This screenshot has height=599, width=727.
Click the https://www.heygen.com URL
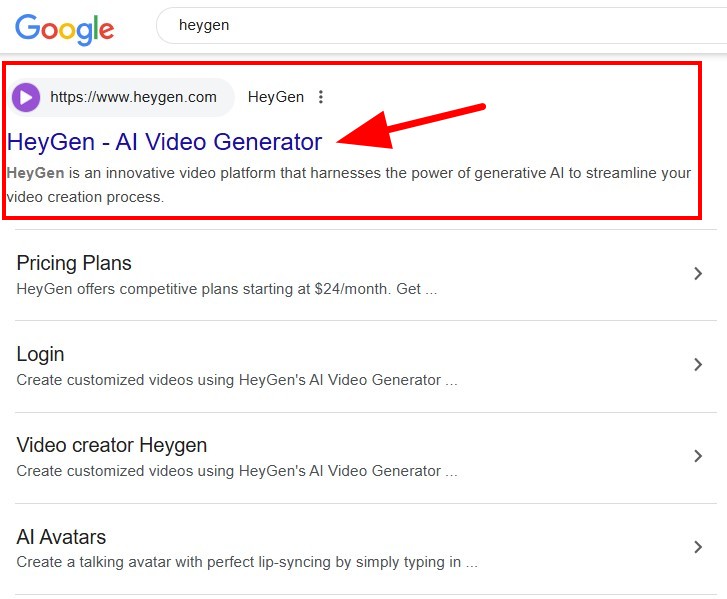click(133, 97)
